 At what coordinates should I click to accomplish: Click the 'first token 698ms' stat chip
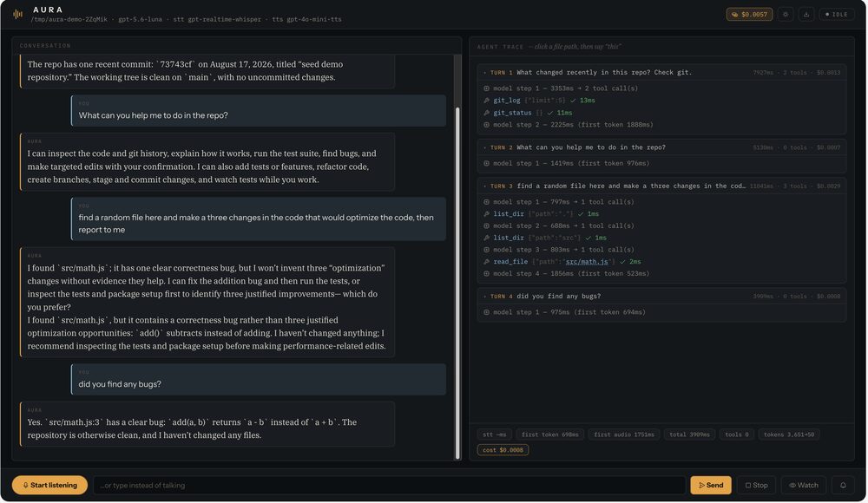pos(549,435)
